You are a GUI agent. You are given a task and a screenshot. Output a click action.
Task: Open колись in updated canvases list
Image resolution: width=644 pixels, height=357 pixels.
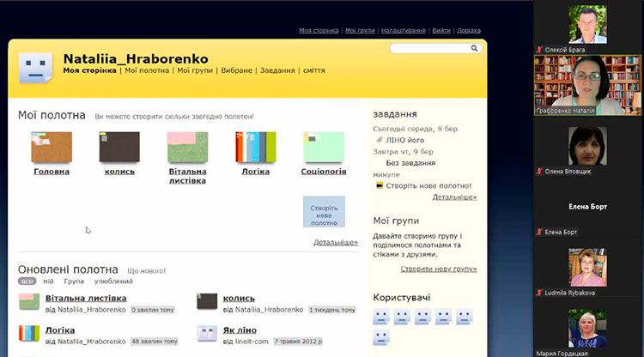[x=239, y=299]
